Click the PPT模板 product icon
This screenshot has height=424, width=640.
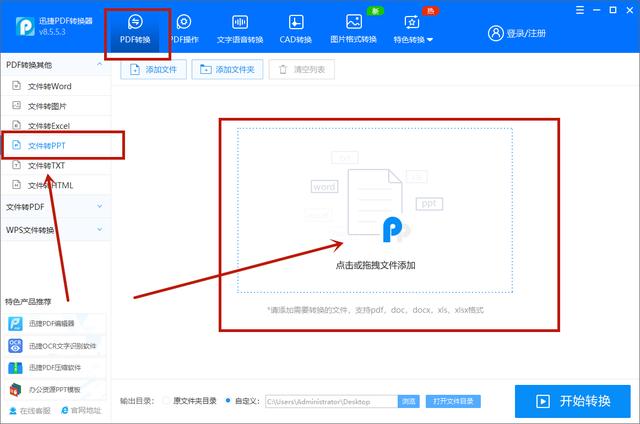point(16,390)
